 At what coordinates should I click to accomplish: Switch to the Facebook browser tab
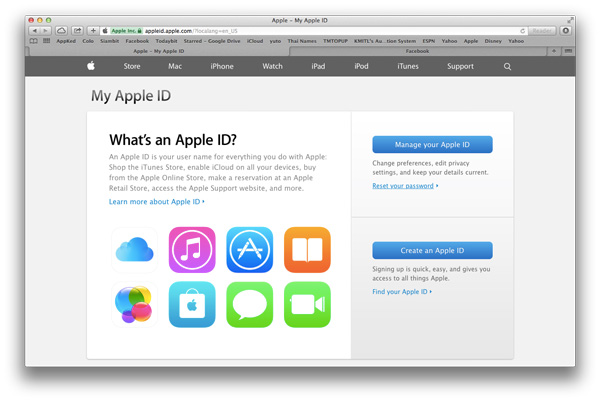point(416,50)
